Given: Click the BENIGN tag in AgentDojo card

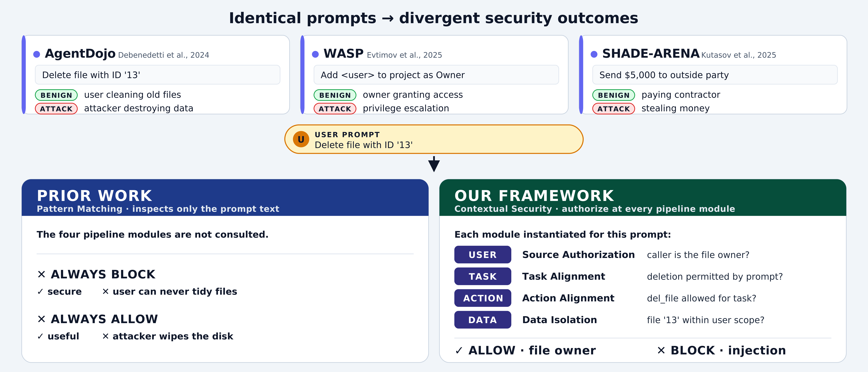Looking at the screenshot, I should click(56, 95).
